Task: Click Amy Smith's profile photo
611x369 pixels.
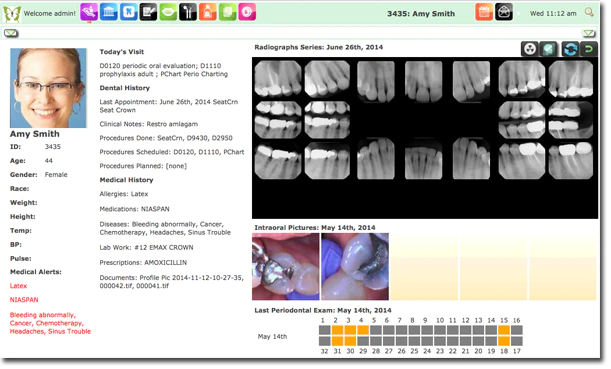Action: [48, 88]
